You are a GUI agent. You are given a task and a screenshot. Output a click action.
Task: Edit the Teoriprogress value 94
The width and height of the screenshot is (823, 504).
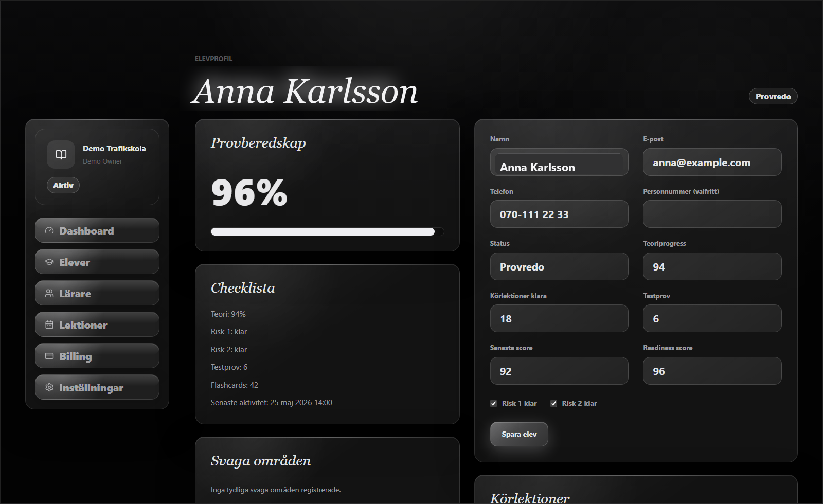click(712, 266)
